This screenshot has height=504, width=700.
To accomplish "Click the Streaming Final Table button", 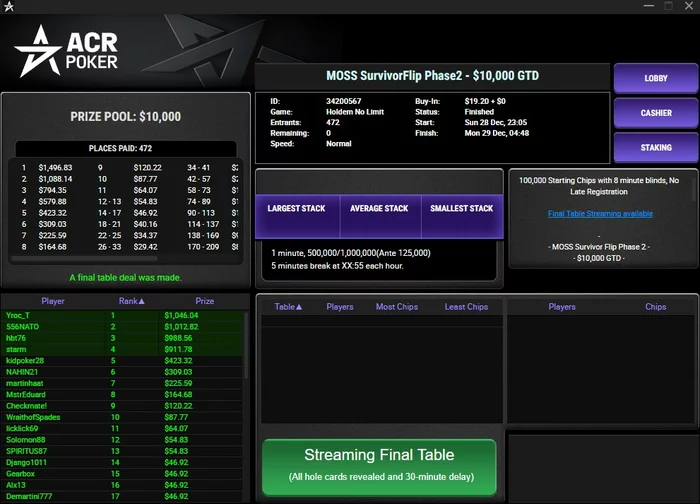I will pos(379,467).
